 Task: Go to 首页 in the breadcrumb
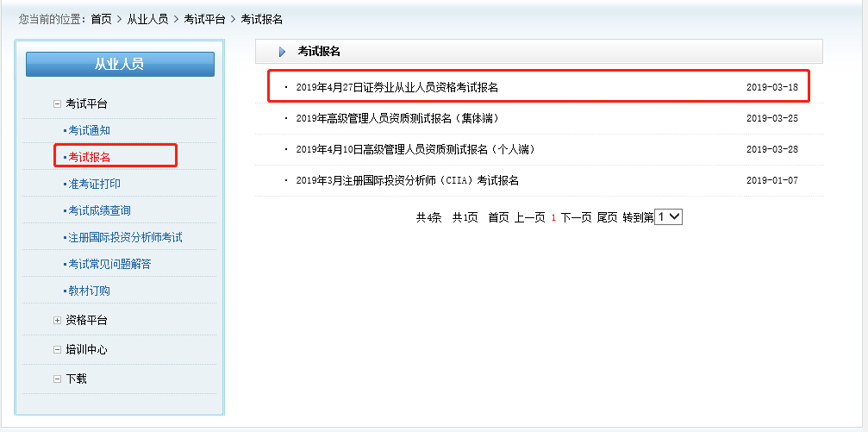tap(102, 19)
